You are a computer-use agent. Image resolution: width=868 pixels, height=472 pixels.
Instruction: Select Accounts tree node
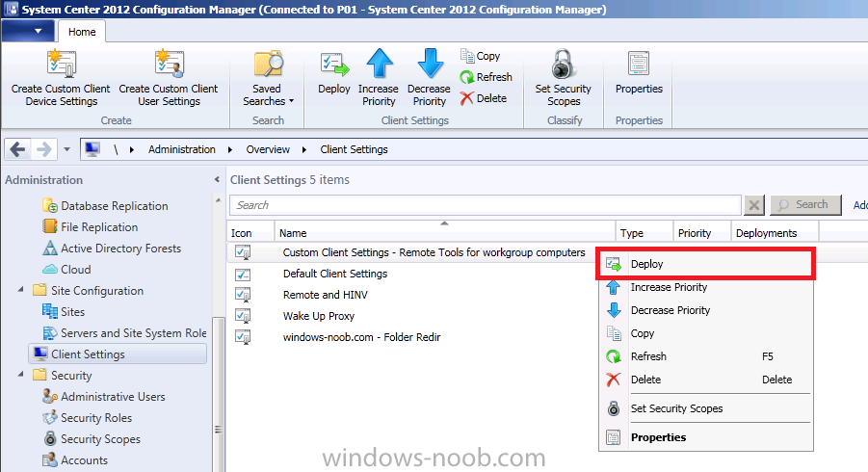75,459
